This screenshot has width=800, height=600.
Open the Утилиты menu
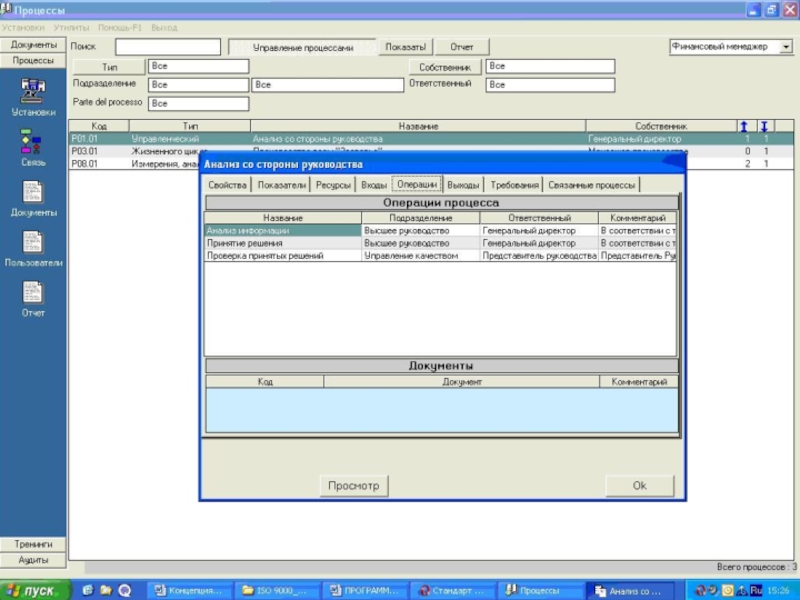coord(70,28)
